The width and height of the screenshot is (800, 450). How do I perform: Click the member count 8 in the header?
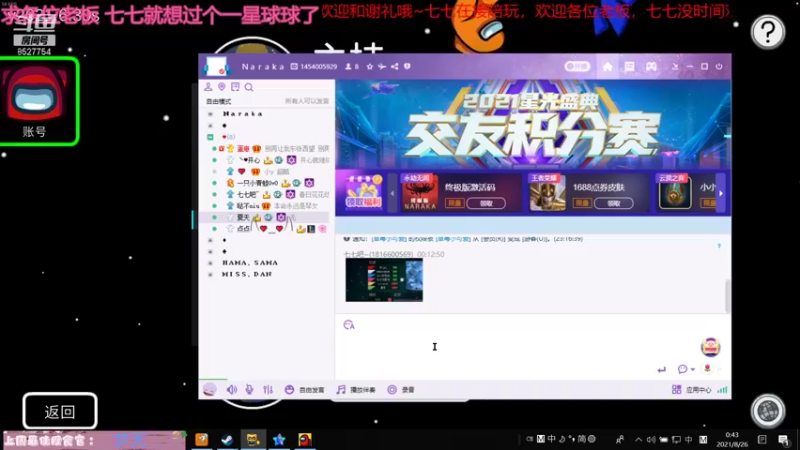pos(352,66)
